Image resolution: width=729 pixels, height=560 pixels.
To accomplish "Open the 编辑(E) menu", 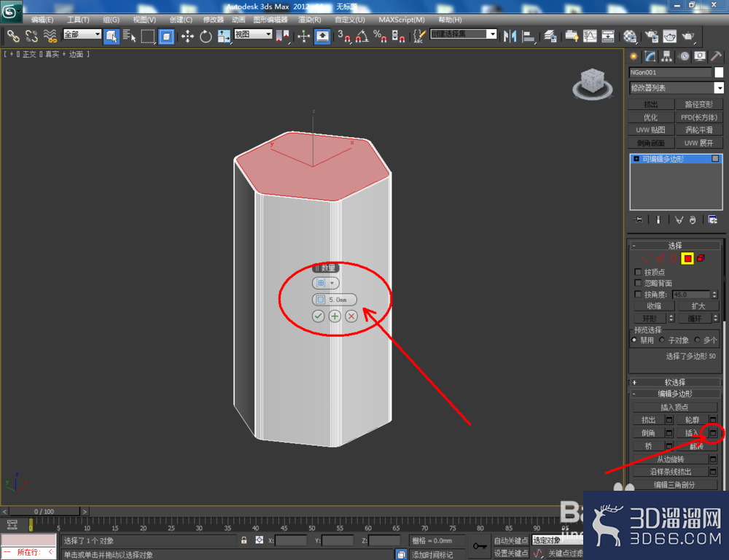I will (42, 20).
